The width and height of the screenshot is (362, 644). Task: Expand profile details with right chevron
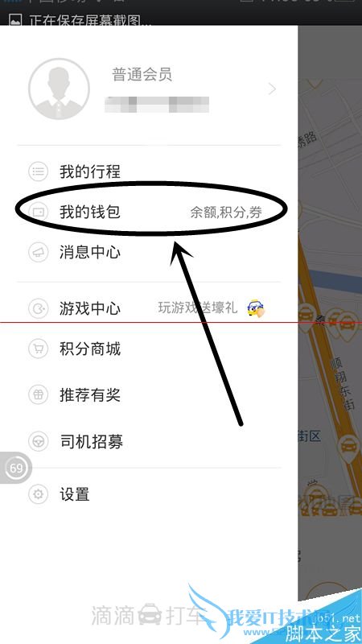272,89
